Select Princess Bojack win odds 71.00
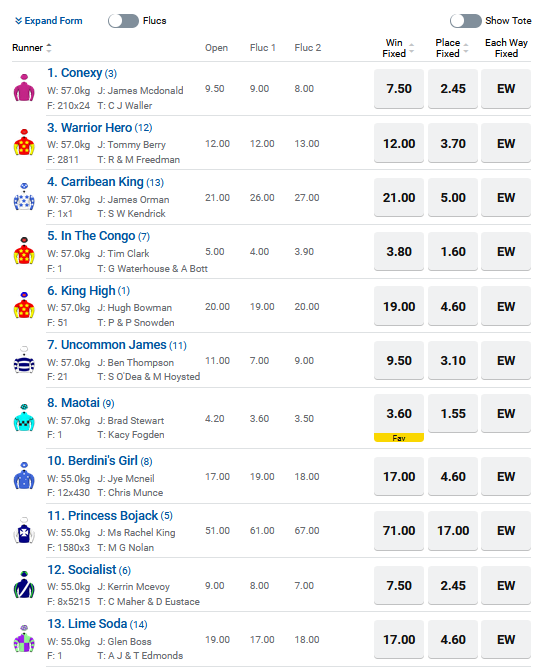 pos(399,530)
